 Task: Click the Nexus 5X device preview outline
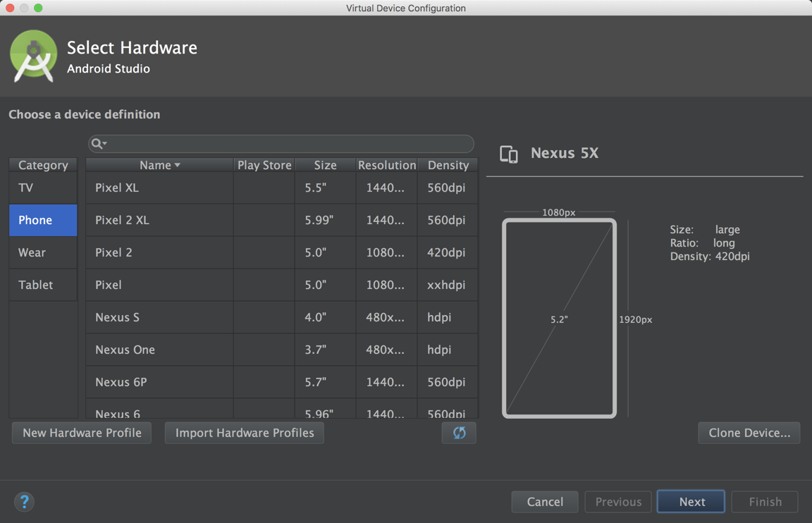pos(559,319)
